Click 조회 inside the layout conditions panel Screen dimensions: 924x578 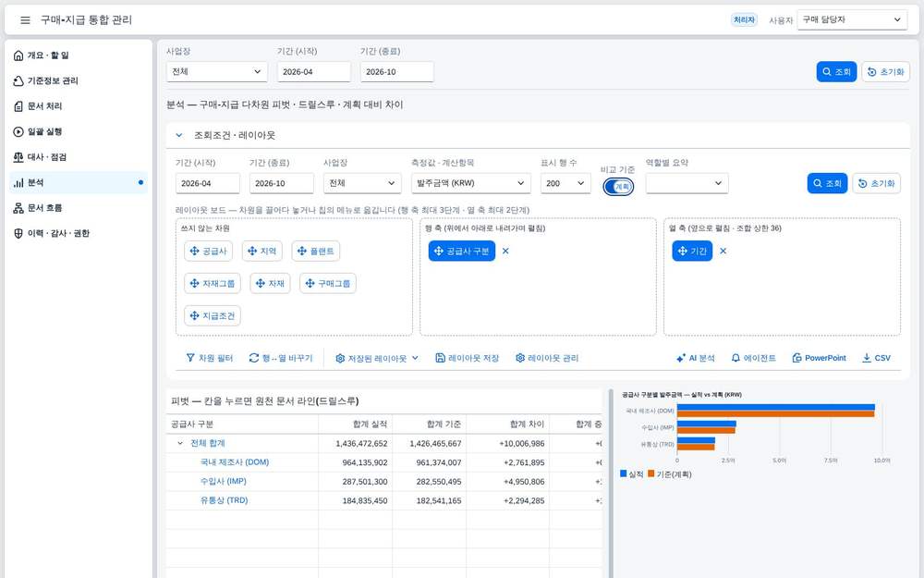click(827, 183)
